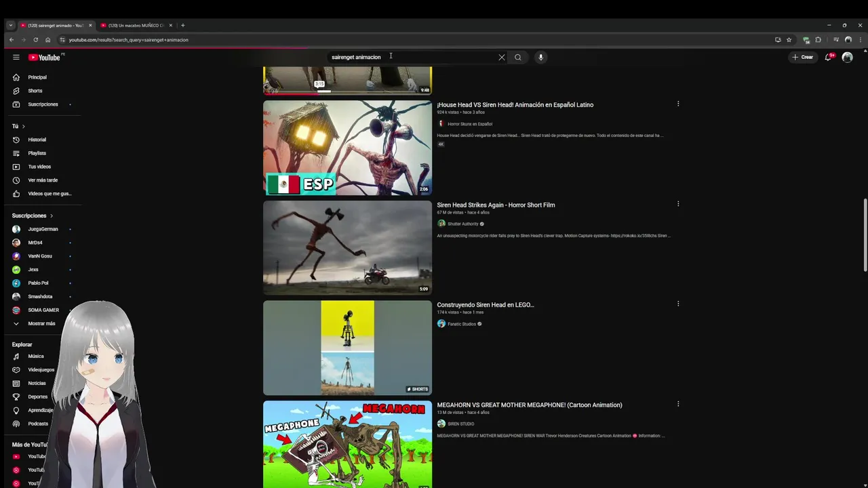Expand the Tú section chevron
868x488 pixels.
coord(23,126)
